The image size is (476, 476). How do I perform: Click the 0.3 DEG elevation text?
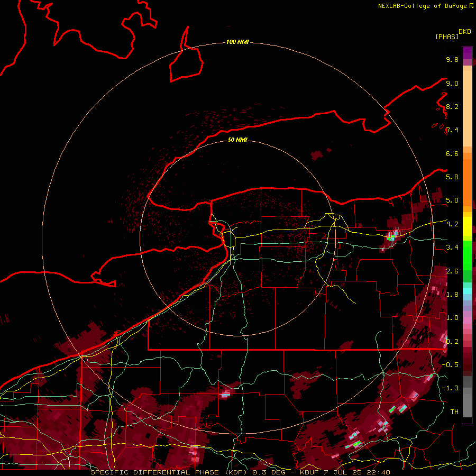coord(269,472)
